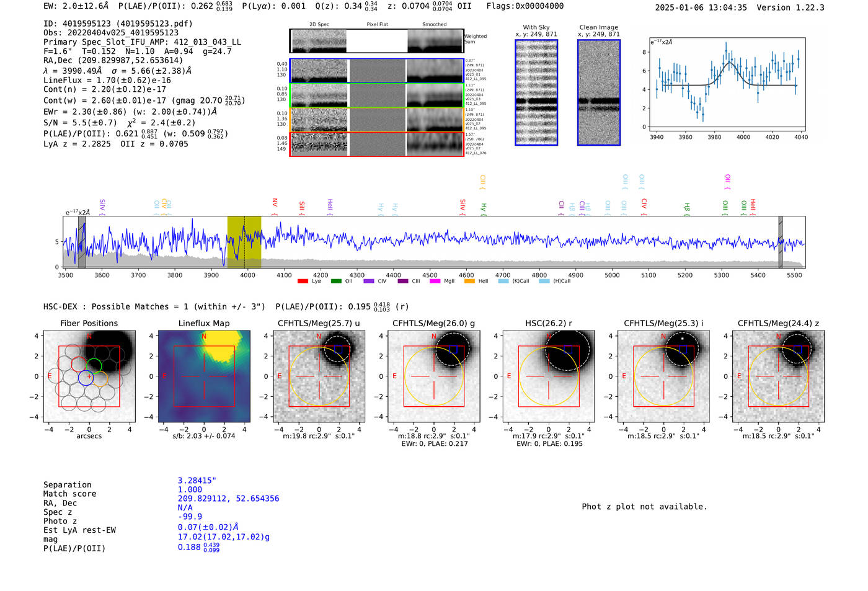Click the orange fiber circle in Fiber Positions

100,379
